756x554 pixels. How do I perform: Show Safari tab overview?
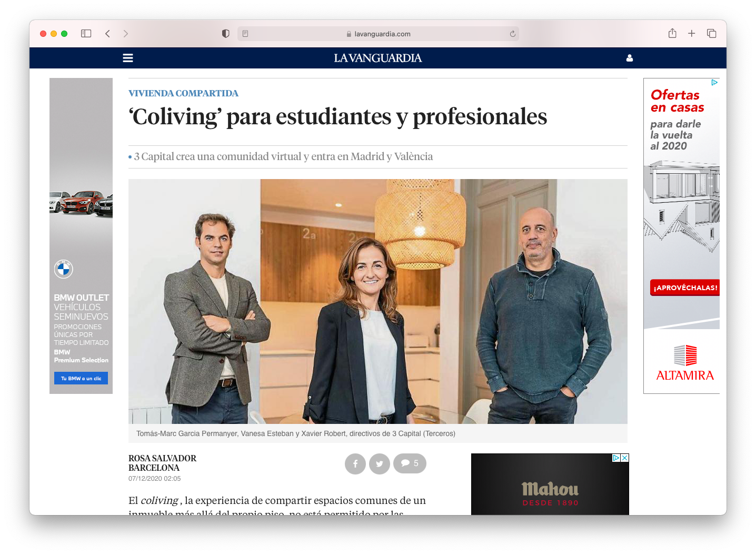click(711, 34)
